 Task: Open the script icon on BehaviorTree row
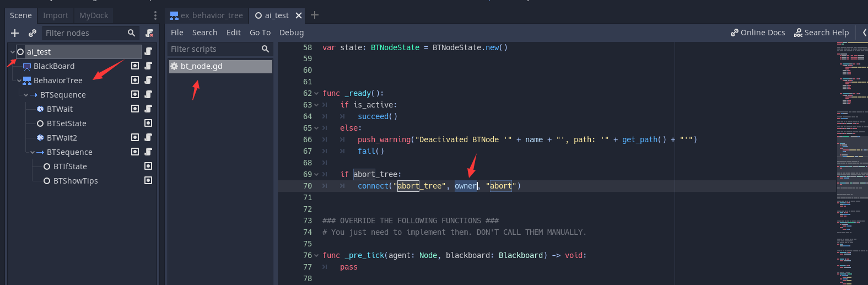point(148,80)
